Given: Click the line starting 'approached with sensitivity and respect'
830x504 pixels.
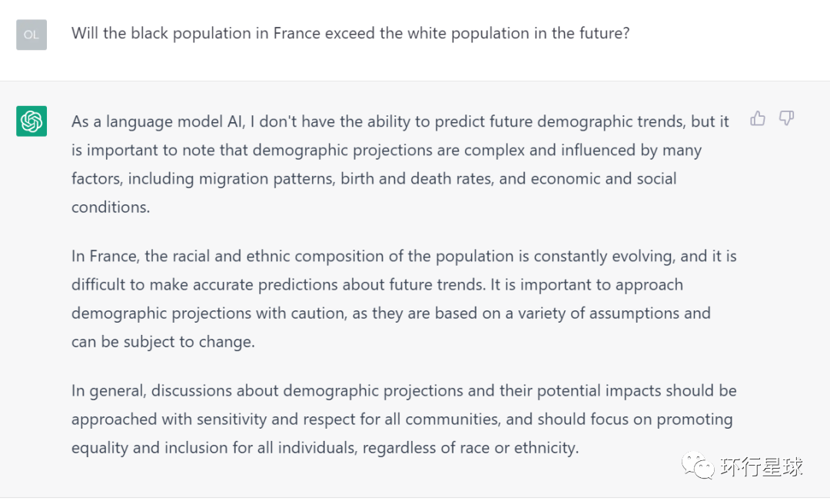Looking at the screenshot, I should pos(401,419).
